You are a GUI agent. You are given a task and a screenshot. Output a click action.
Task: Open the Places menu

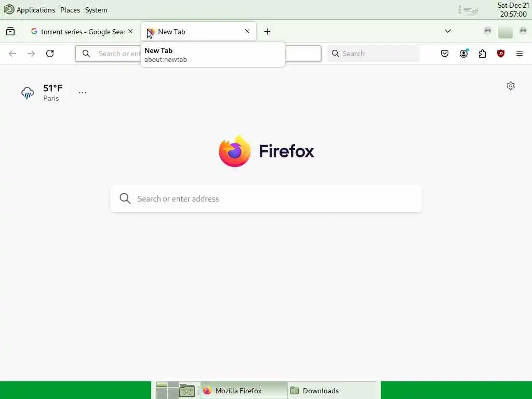point(70,10)
